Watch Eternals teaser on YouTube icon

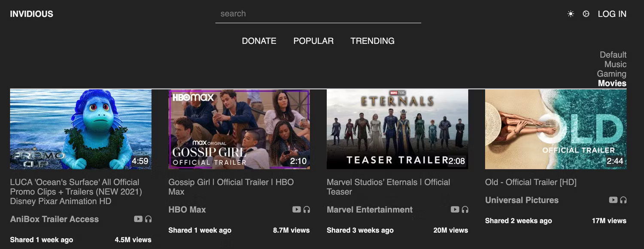[x=455, y=209]
